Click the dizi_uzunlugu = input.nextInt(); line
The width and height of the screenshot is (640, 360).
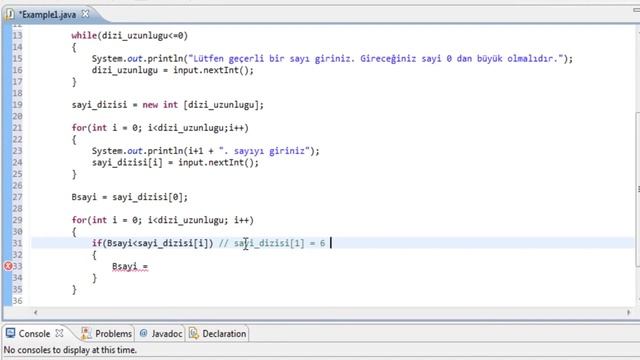click(x=173, y=70)
